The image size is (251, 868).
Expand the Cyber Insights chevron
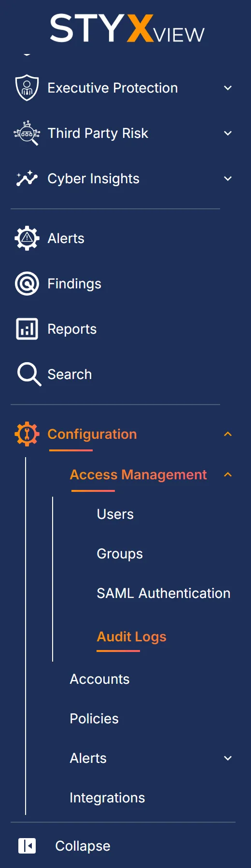[228, 178]
